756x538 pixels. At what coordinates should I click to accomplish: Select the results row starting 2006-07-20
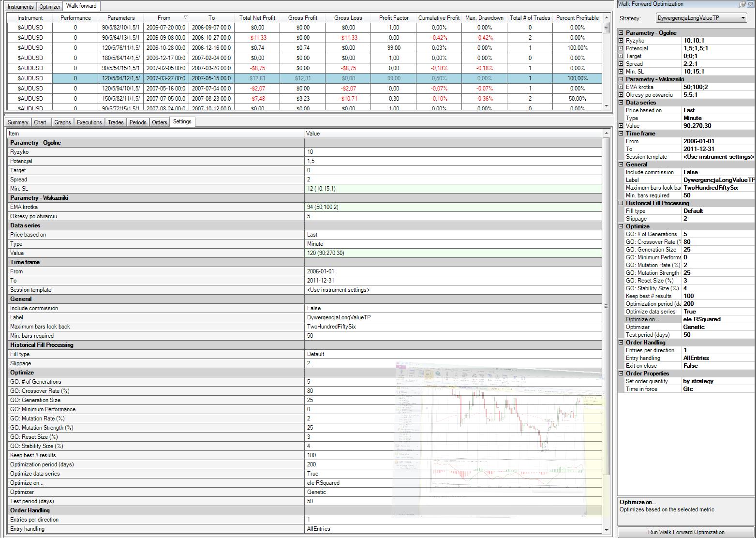click(x=305, y=28)
